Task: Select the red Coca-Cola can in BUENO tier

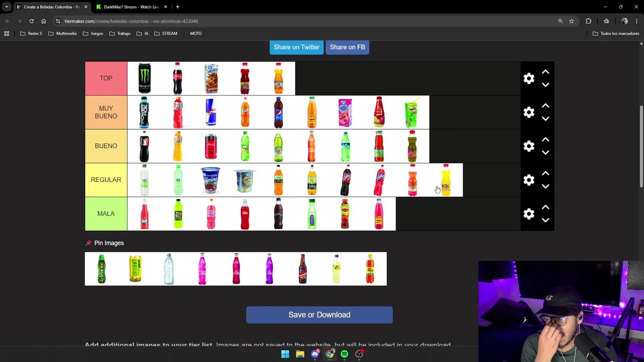Action: [211, 146]
